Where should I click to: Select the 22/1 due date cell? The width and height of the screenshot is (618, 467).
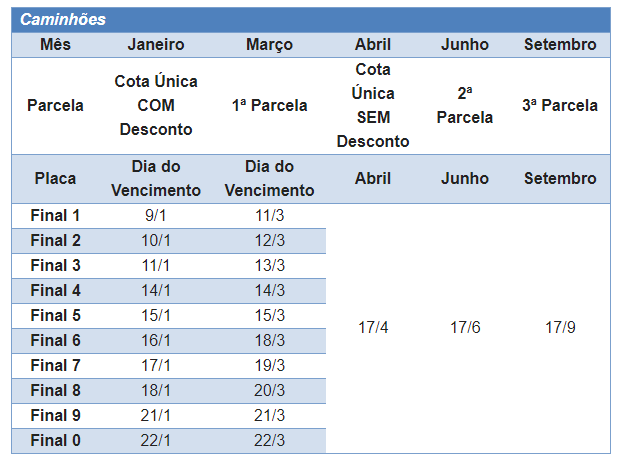click(156, 441)
